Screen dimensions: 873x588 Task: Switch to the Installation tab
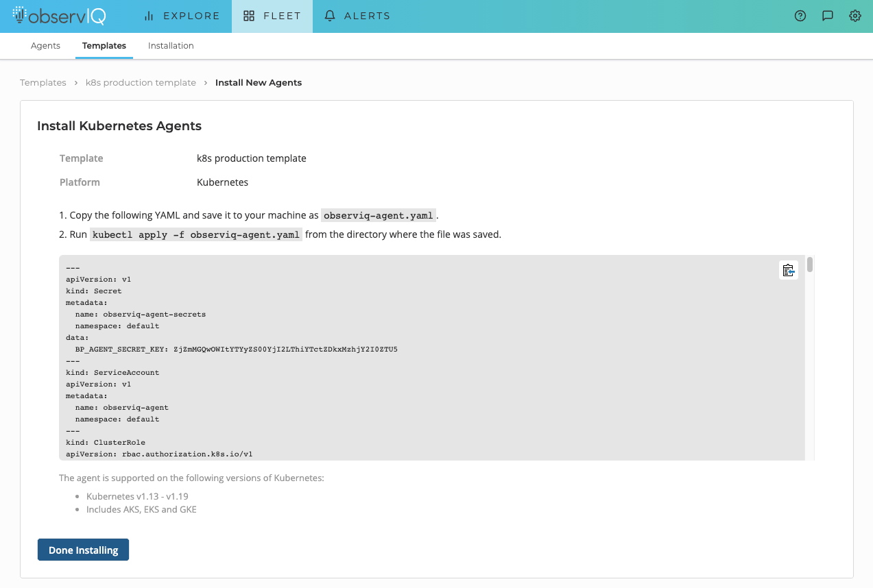pyautogui.click(x=171, y=46)
